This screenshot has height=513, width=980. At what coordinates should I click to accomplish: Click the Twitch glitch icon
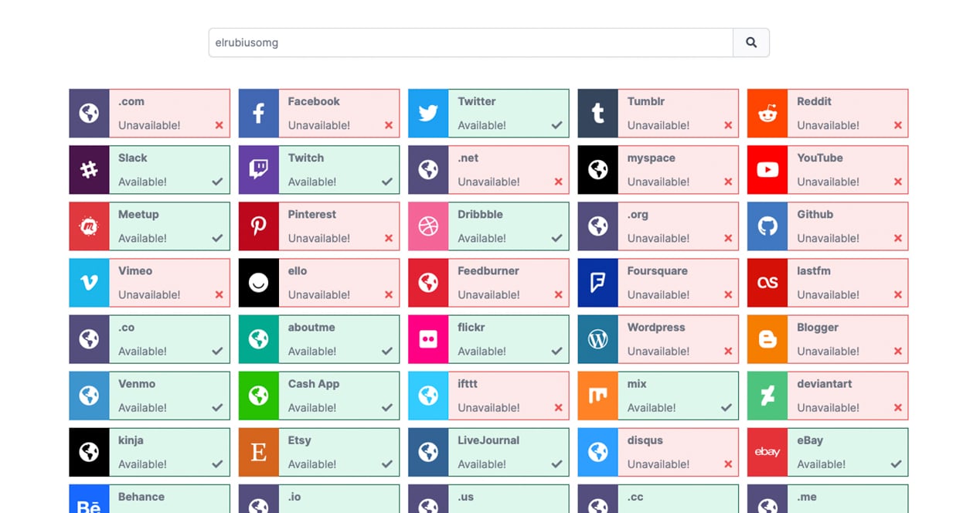point(258,169)
